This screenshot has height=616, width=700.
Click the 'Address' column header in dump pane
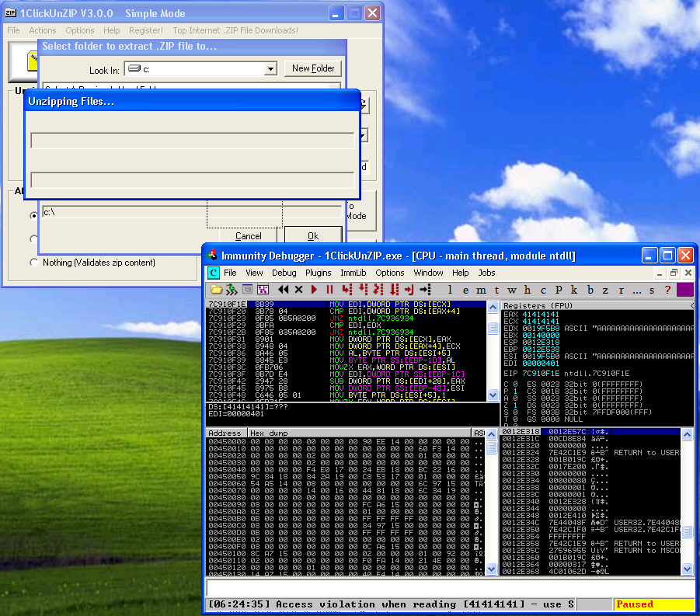click(x=226, y=433)
